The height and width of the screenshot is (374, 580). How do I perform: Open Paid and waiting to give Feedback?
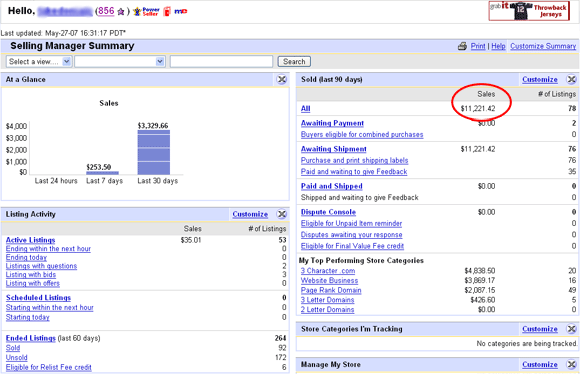point(354,172)
